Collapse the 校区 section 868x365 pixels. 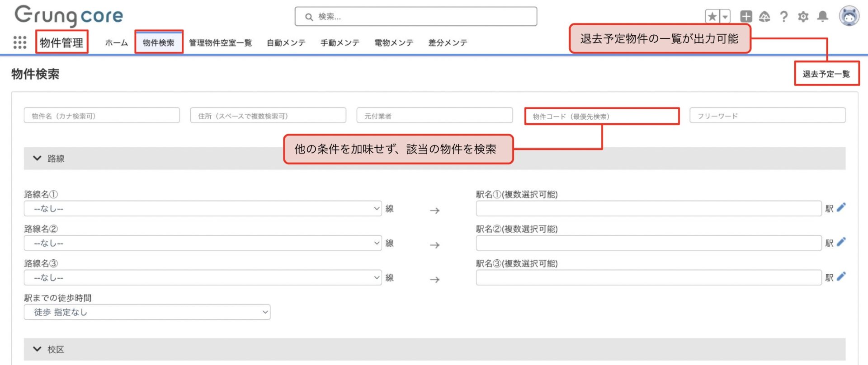[38, 349]
